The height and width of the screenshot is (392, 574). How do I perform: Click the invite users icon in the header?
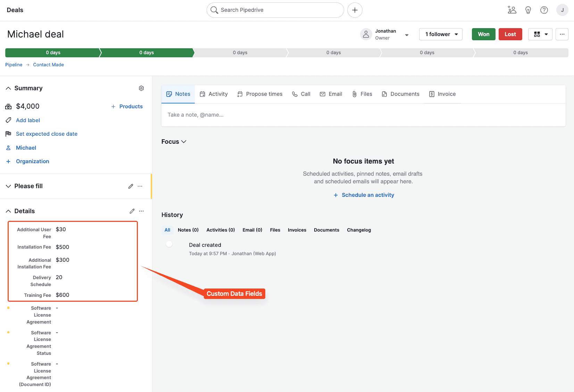[512, 10]
